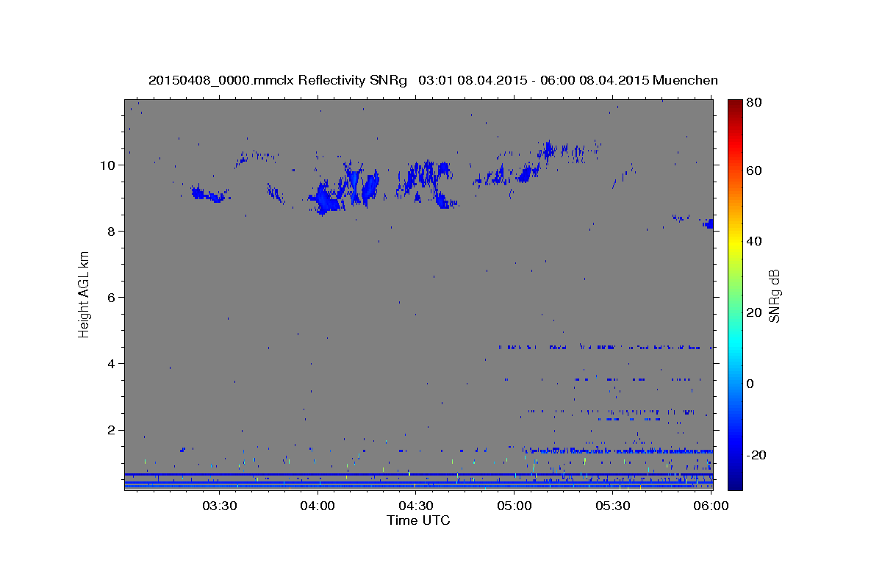Viewport: 882px width, 588px height.
Task: Click the 06:00 time tick label
Action: pyautogui.click(x=711, y=506)
